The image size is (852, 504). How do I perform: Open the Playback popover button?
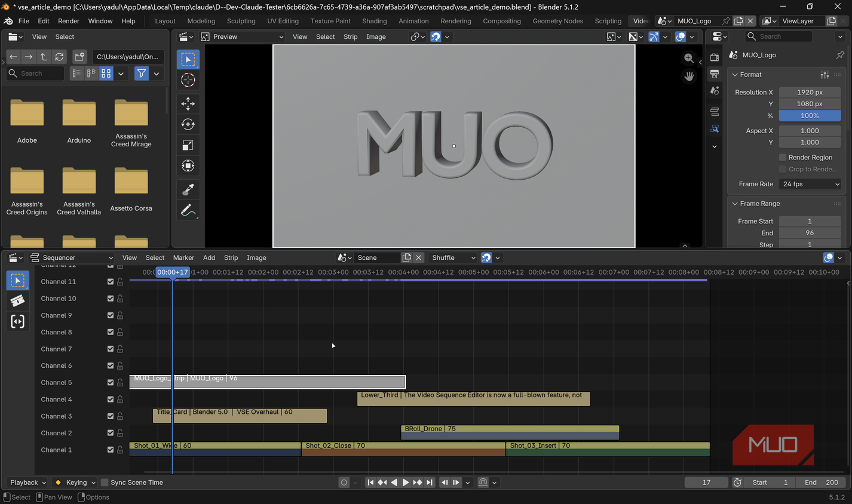(28, 483)
